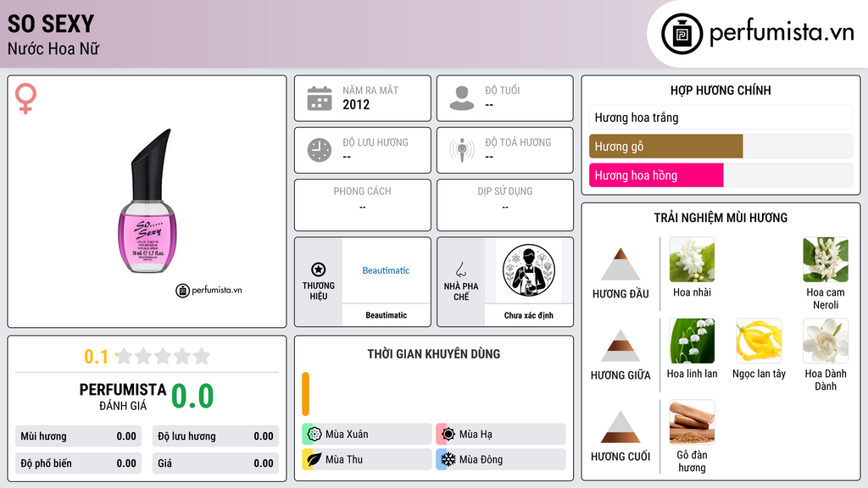Open the Ngọc lan tây note image

[x=759, y=341]
